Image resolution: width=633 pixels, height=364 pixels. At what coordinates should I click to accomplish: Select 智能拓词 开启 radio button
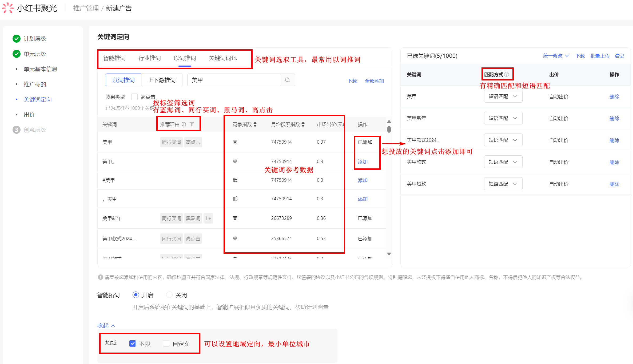point(136,295)
